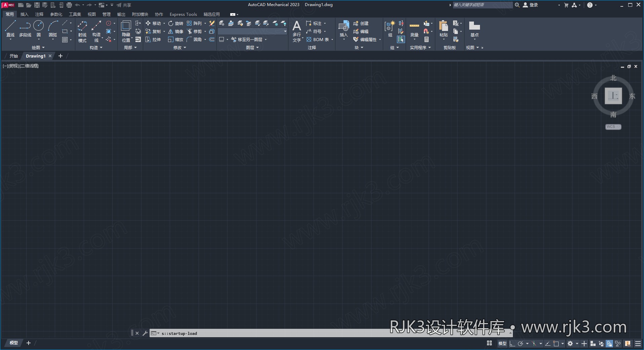Toggle the 模型 model space button in status bar
This screenshot has width=644, height=350.
(502, 343)
